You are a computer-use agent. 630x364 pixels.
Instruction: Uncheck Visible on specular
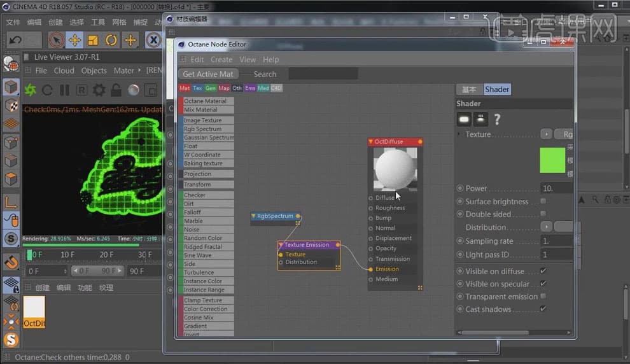[543, 284]
